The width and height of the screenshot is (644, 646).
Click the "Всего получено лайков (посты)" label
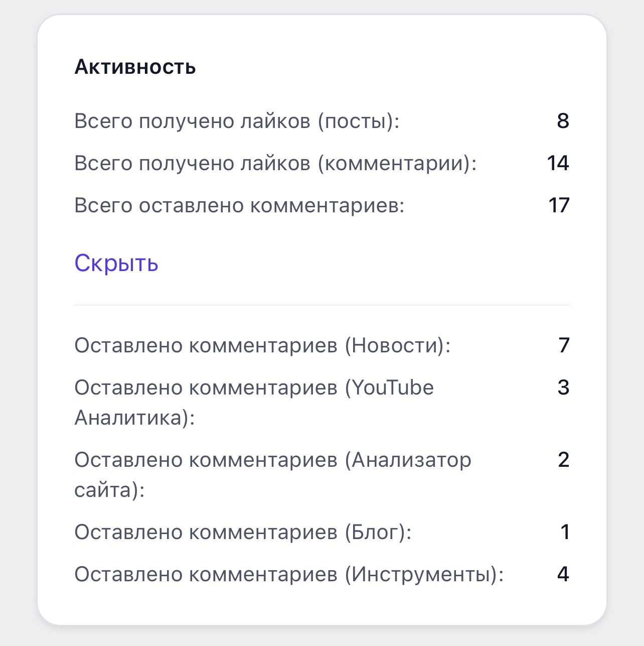(x=237, y=121)
